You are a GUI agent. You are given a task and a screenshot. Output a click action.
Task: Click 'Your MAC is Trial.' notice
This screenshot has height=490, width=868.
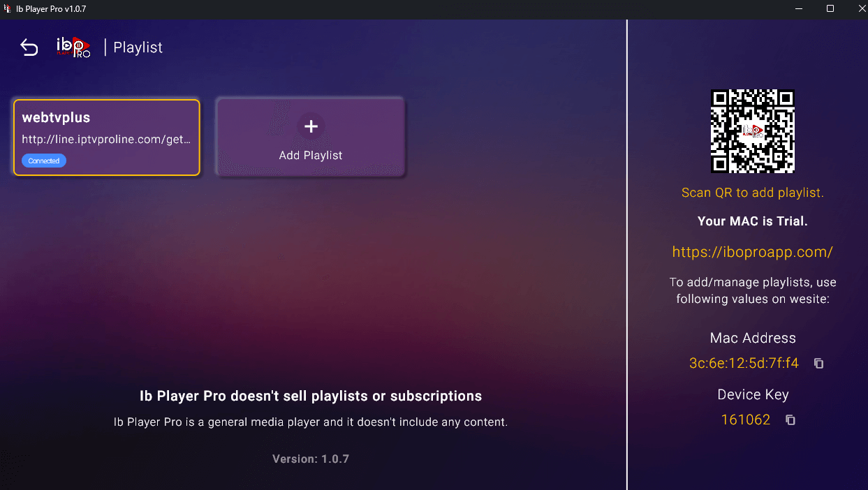pos(752,221)
